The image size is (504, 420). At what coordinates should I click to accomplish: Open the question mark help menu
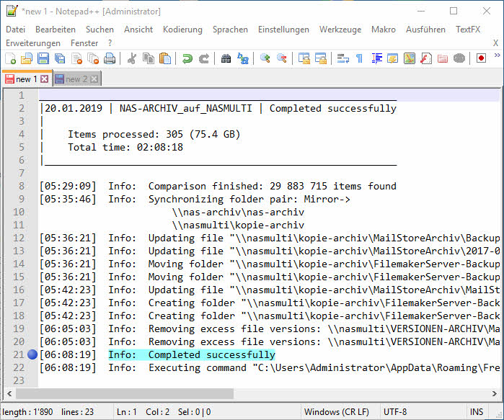(110, 43)
